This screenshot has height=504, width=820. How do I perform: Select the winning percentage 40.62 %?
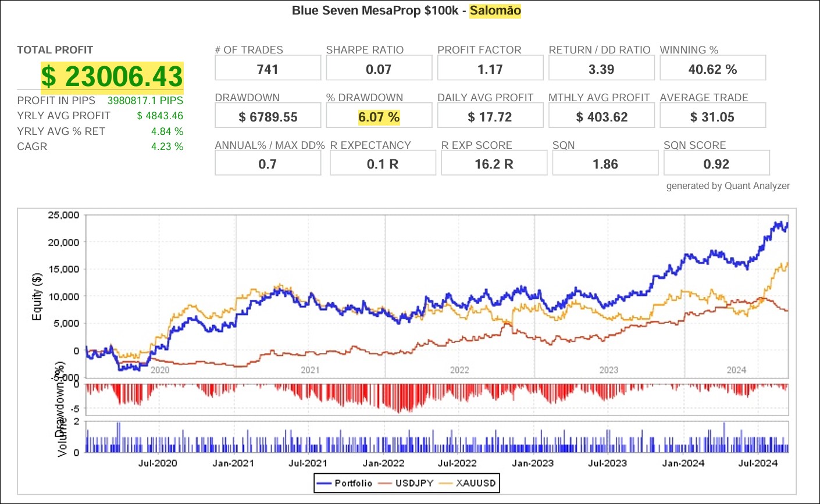pyautogui.click(x=712, y=69)
